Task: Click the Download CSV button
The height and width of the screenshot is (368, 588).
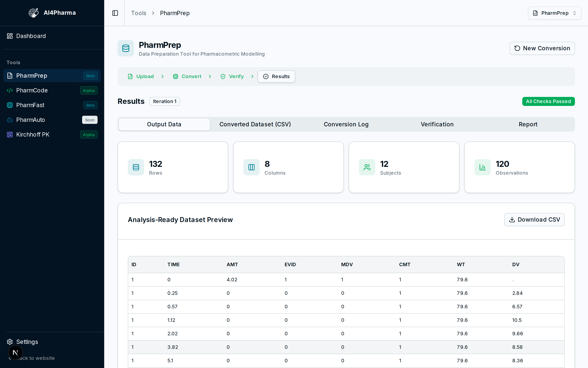Action: (534, 220)
